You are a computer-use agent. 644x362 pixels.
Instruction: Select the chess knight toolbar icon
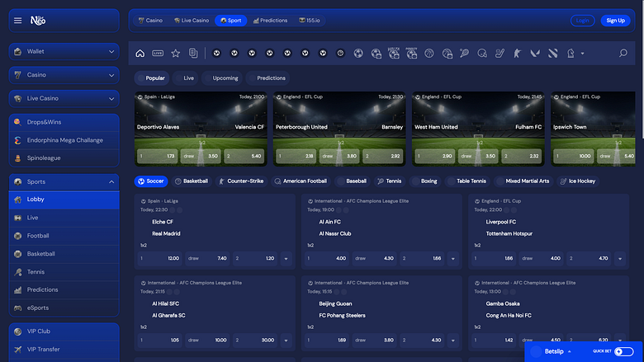(x=571, y=54)
